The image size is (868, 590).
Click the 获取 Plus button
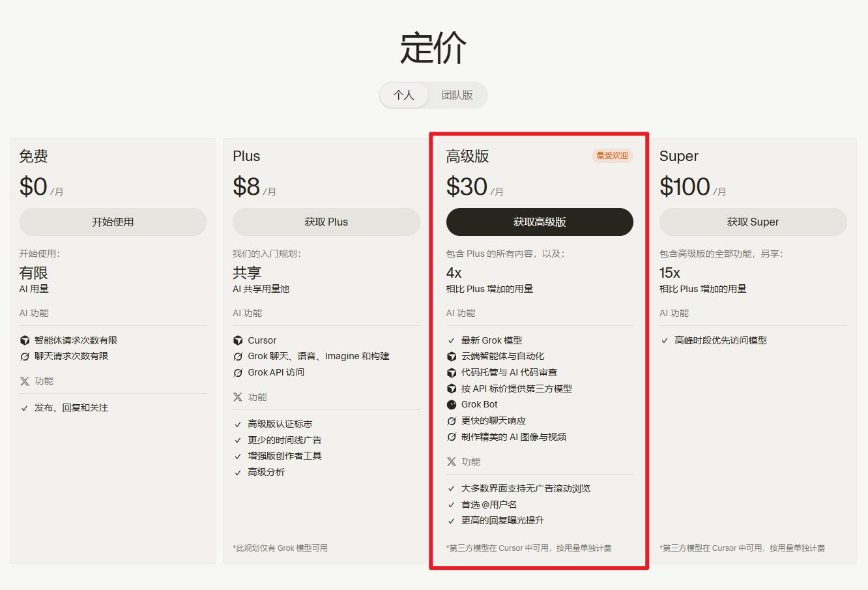point(326,222)
